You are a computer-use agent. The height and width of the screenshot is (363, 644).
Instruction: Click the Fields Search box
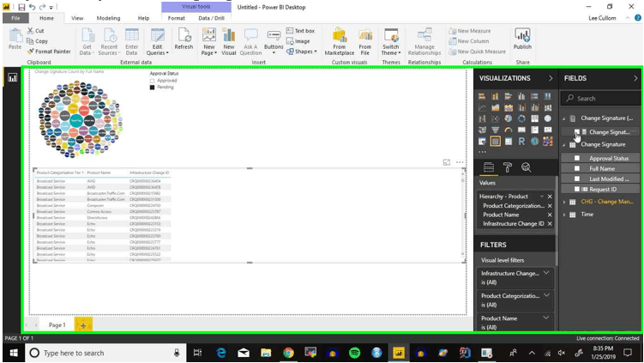(x=601, y=98)
